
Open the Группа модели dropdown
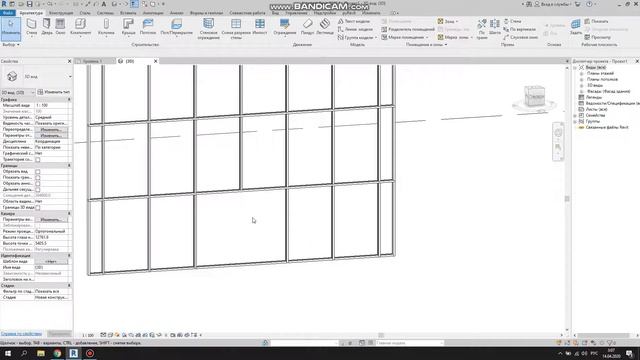tap(357, 37)
